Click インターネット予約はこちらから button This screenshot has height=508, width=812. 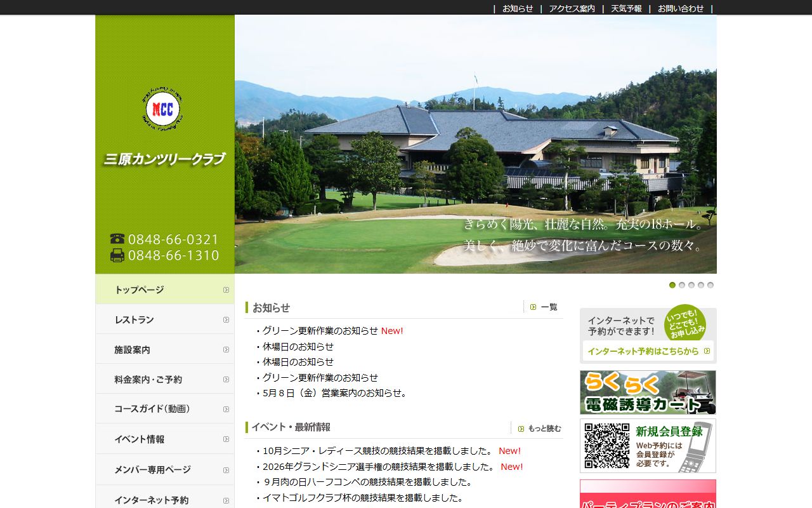coord(648,351)
